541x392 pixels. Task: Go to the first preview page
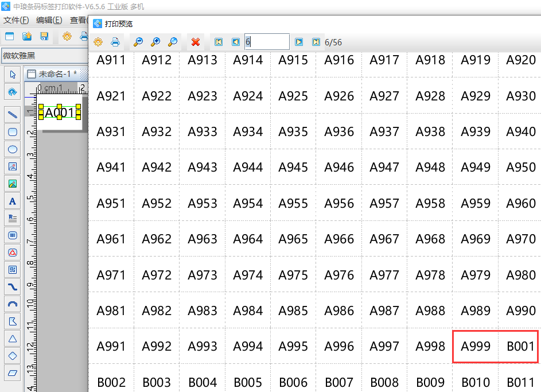point(219,42)
